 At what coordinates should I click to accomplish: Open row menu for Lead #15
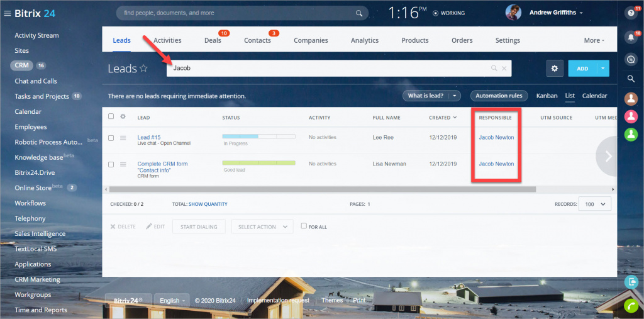coord(123,138)
